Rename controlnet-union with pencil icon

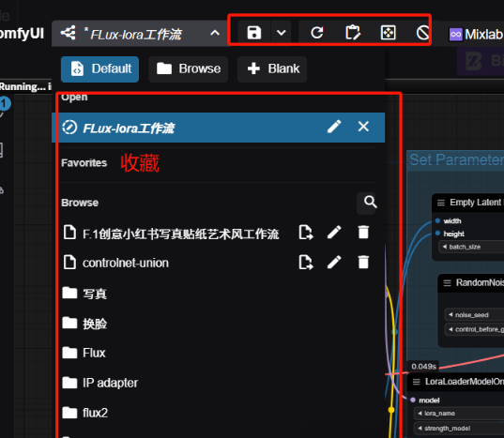tap(334, 262)
